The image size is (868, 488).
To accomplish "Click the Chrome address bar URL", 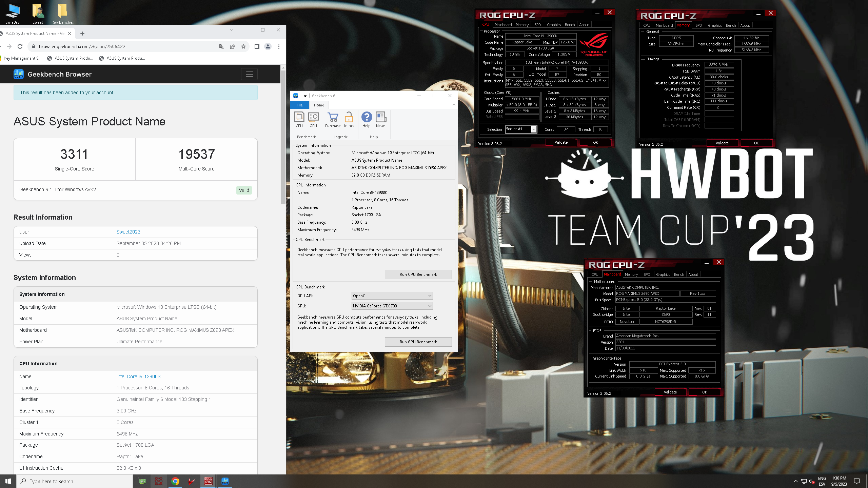I will point(82,46).
